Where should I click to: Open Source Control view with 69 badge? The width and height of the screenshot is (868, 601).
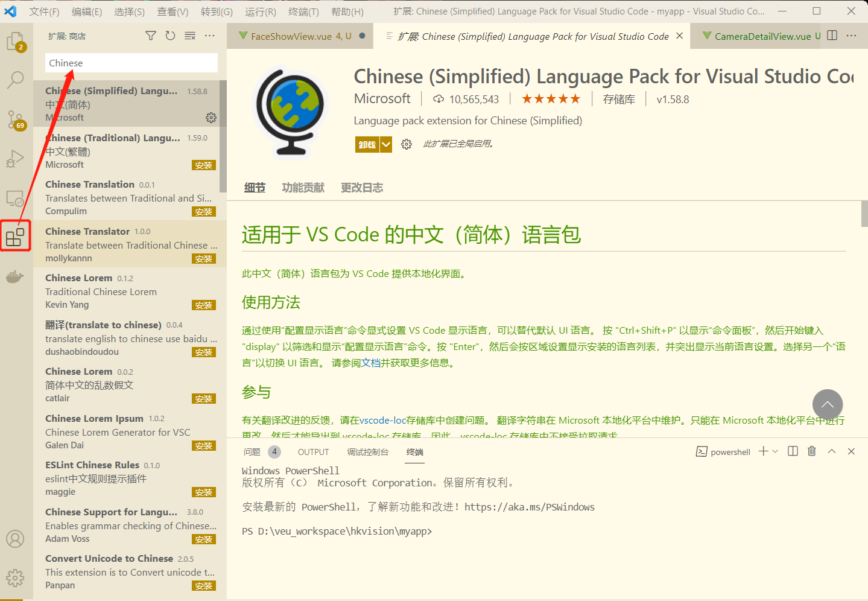coord(16,119)
